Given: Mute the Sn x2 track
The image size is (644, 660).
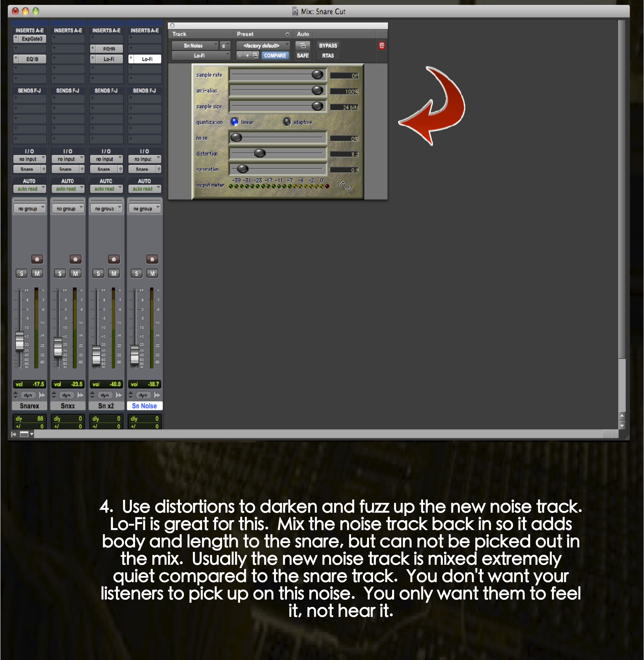Looking at the screenshot, I should pyautogui.click(x=114, y=273).
